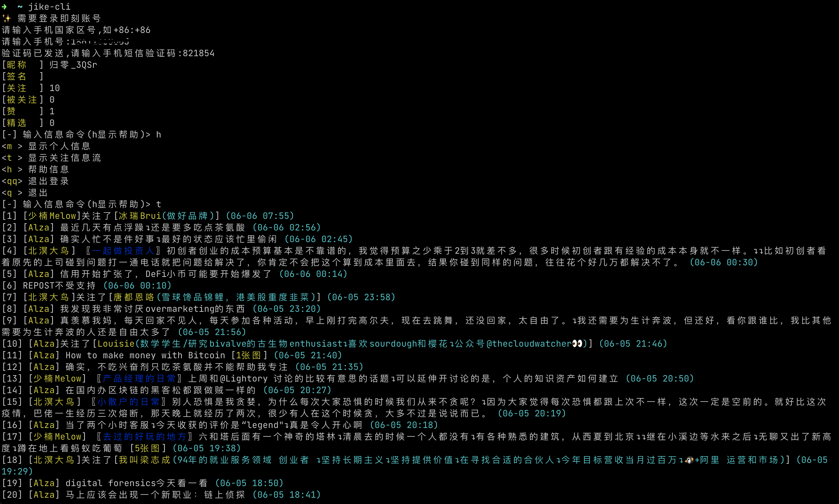Click the 唐都恩咯 followed user name
This screenshot has width=839, height=504.
coord(134,297)
